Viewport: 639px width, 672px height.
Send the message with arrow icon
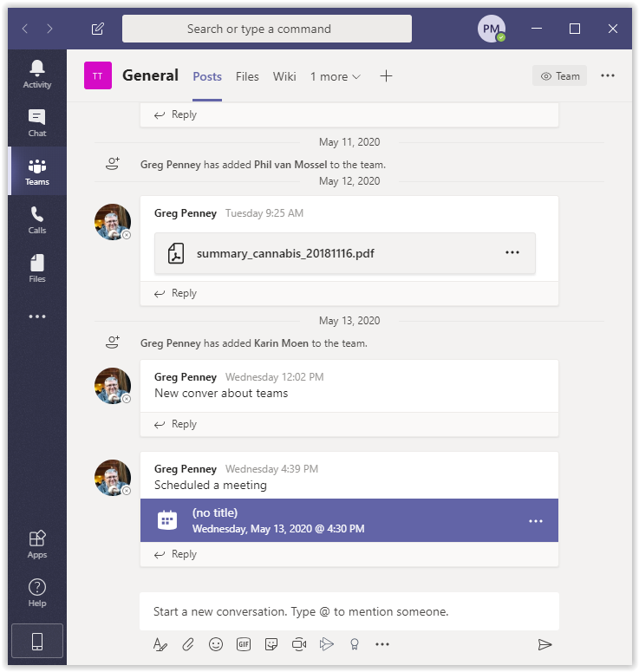click(544, 644)
